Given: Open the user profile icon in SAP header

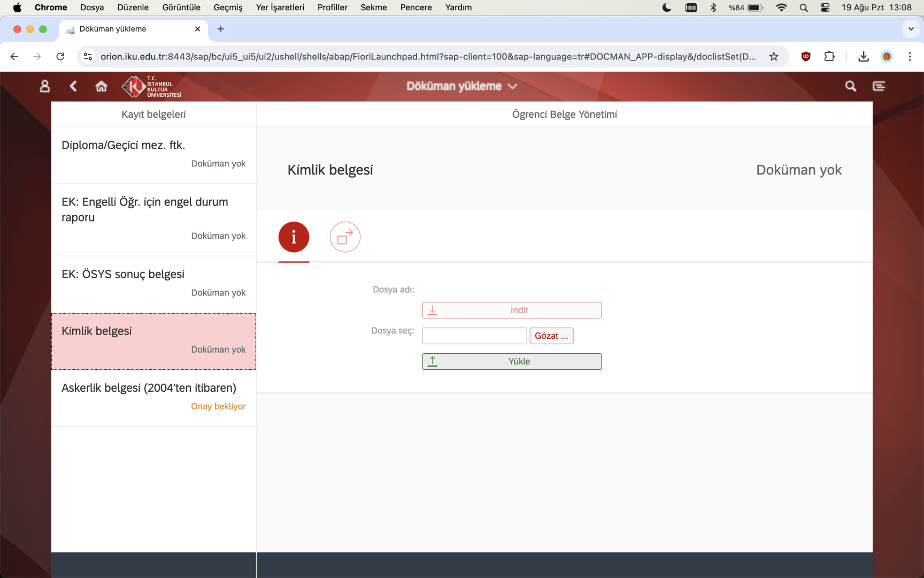Looking at the screenshot, I should click(x=45, y=86).
